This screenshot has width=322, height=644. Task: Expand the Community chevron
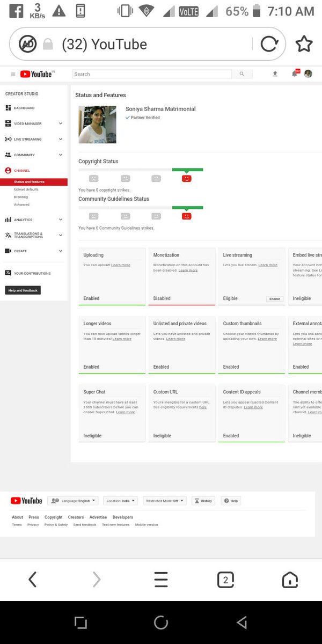61,155
